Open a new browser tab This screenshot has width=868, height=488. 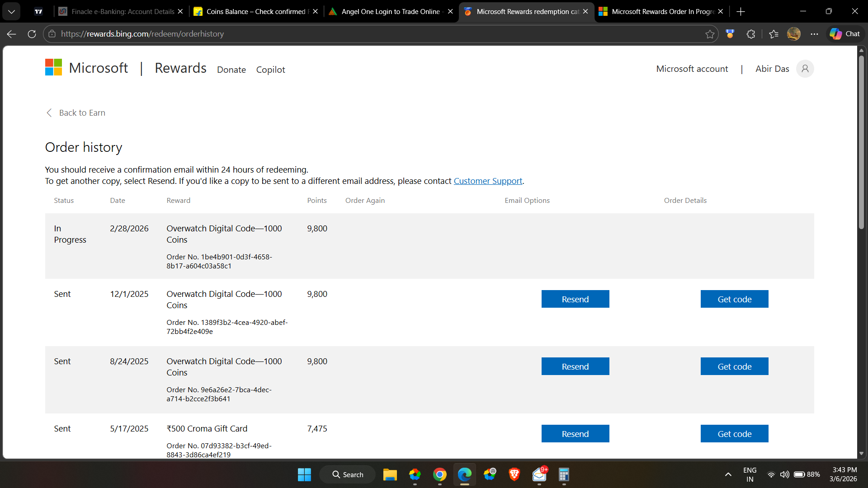tap(741, 11)
